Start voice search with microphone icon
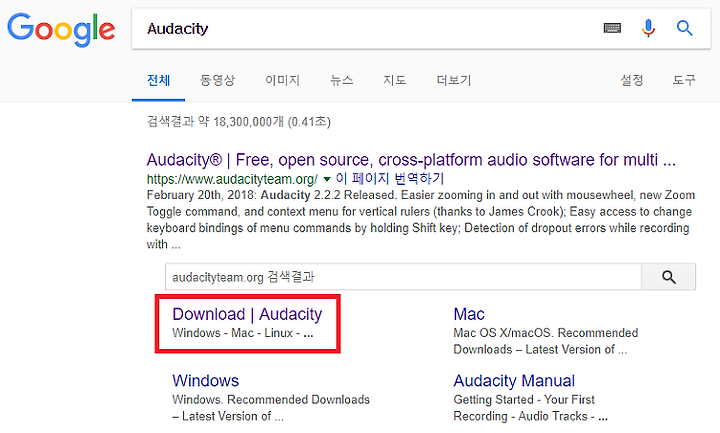The image size is (720, 433). point(648,28)
